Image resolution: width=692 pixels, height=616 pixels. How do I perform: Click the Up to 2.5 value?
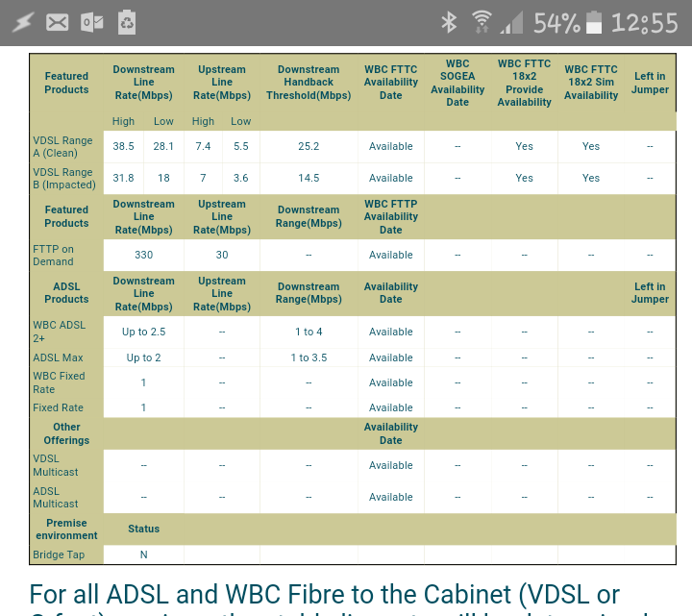click(144, 332)
